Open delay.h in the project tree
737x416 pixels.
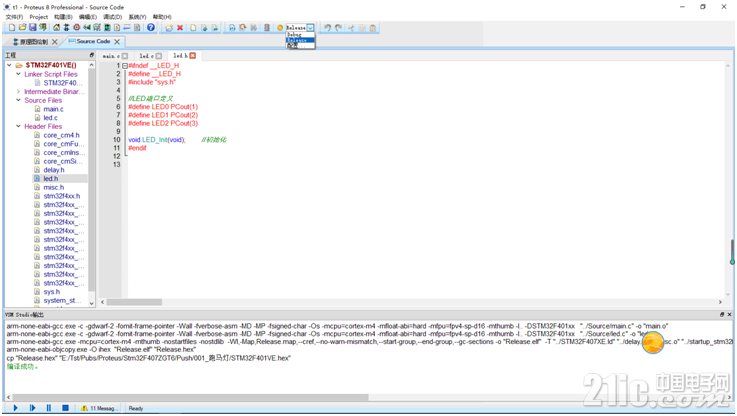coord(54,170)
